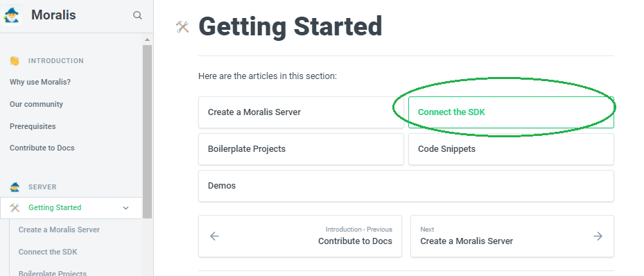Click the waving hand Introduction icon

coord(15,61)
